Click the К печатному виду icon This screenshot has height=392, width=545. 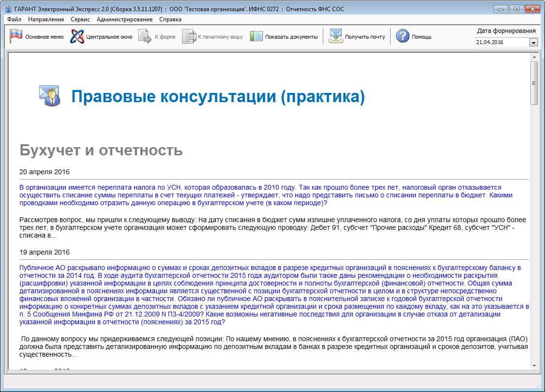tap(189, 36)
